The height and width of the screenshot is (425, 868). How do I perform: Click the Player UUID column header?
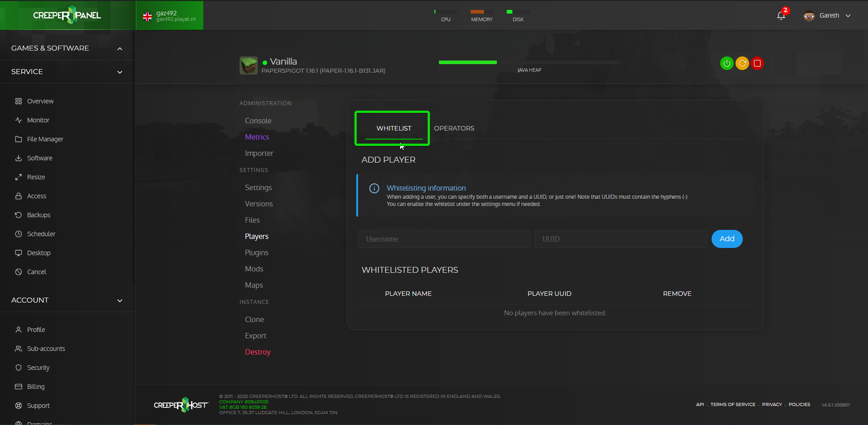tap(549, 294)
